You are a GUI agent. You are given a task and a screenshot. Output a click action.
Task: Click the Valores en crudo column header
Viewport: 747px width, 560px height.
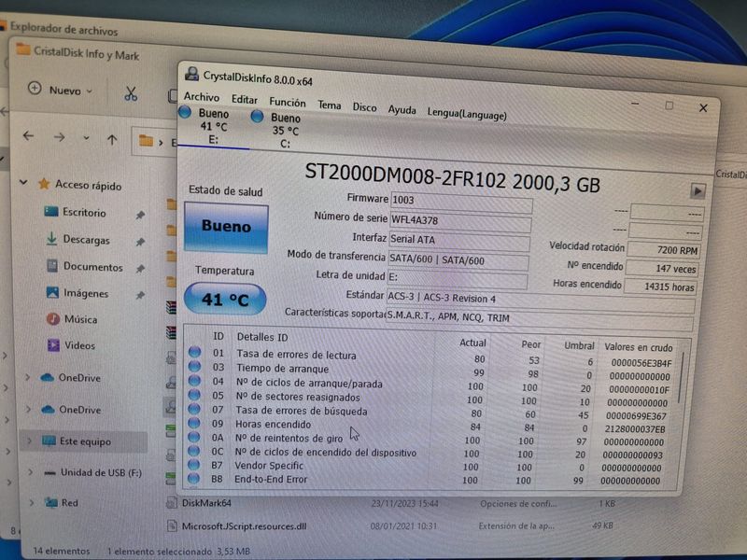[639, 347]
